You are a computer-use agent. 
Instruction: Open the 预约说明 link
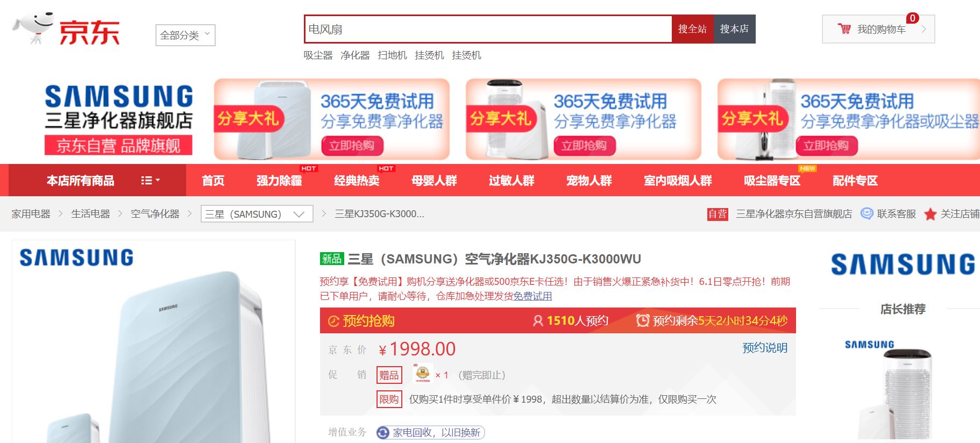pos(765,348)
